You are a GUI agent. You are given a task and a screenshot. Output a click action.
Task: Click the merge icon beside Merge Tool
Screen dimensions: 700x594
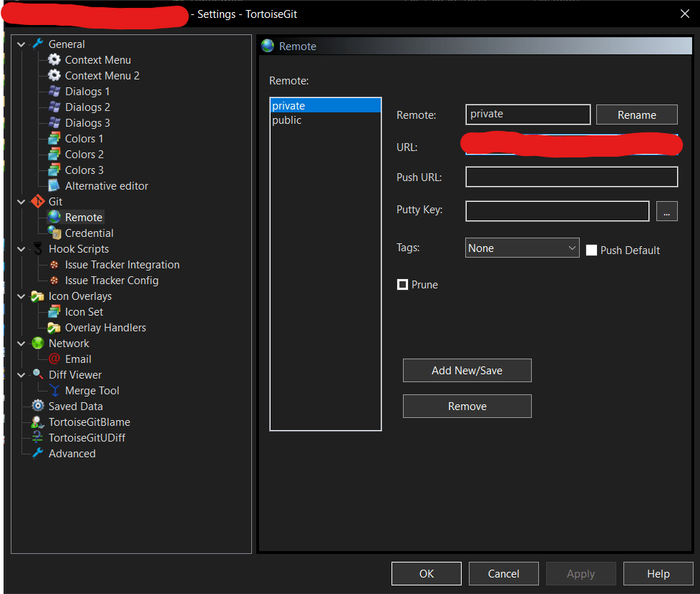click(x=54, y=390)
